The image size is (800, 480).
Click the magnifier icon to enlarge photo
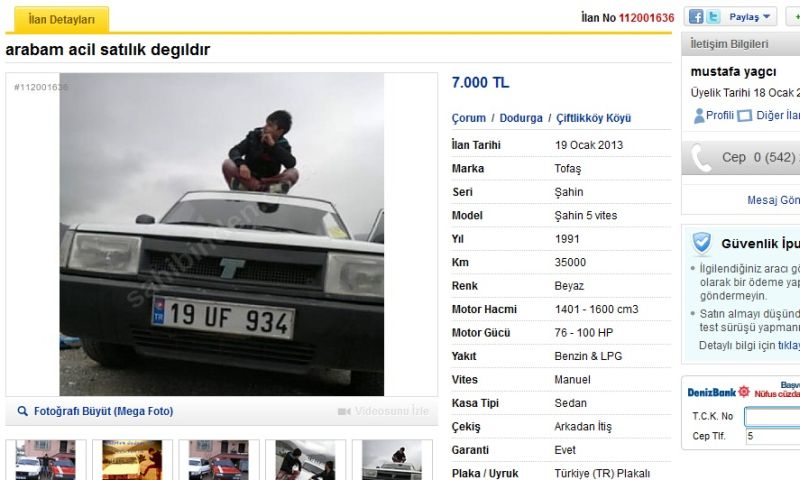click(22, 411)
